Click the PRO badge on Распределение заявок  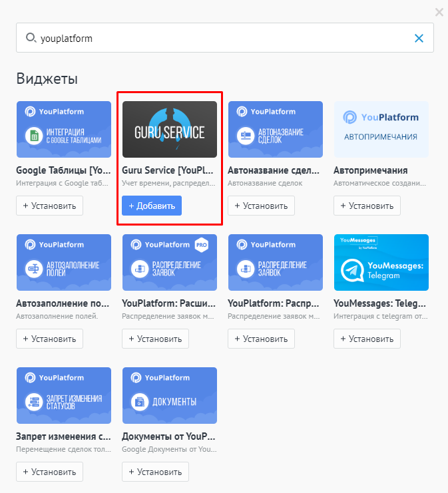coord(201,245)
